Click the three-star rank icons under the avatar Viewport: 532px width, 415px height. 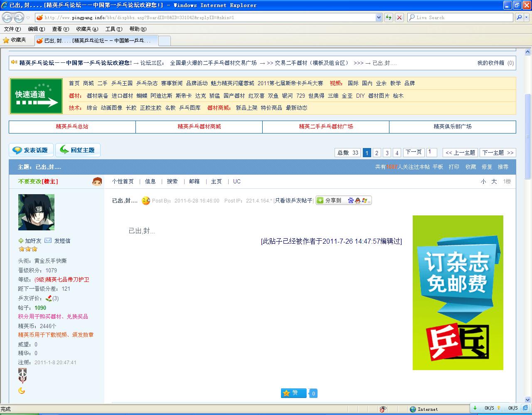28,249
